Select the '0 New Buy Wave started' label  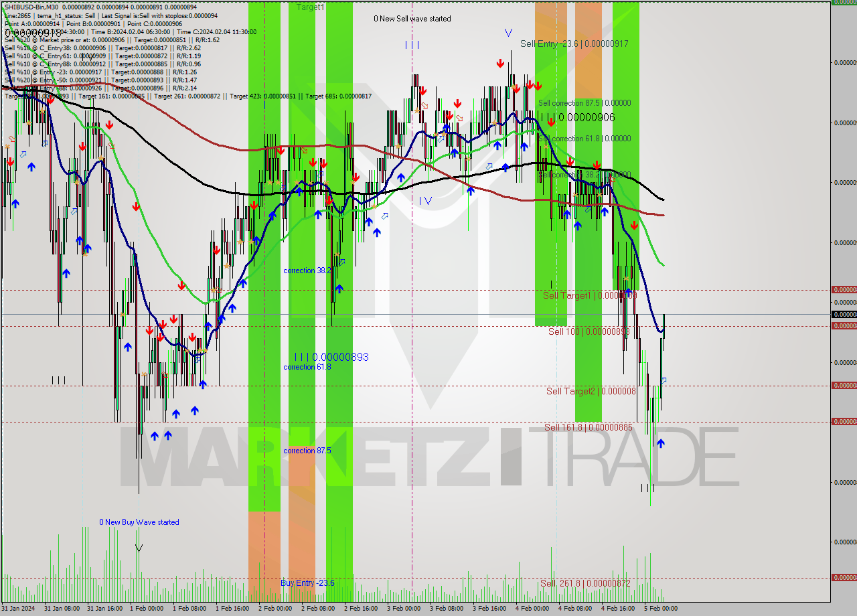[x=139, y=522]
